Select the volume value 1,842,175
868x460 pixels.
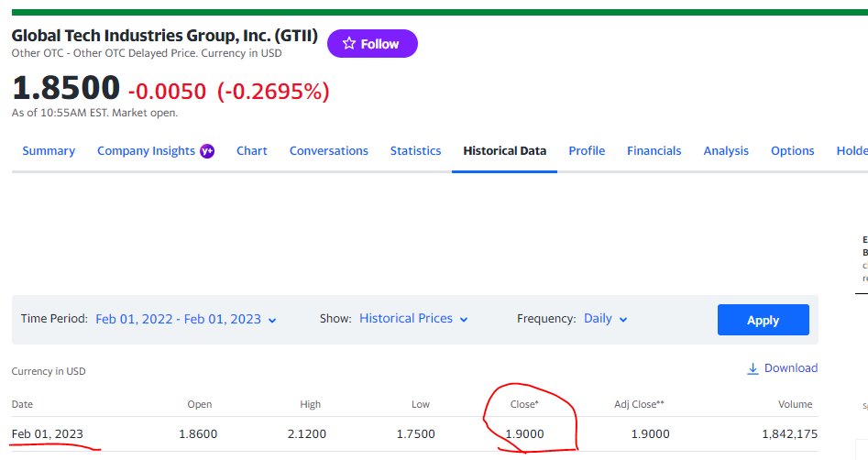click(x=789, y=434)
